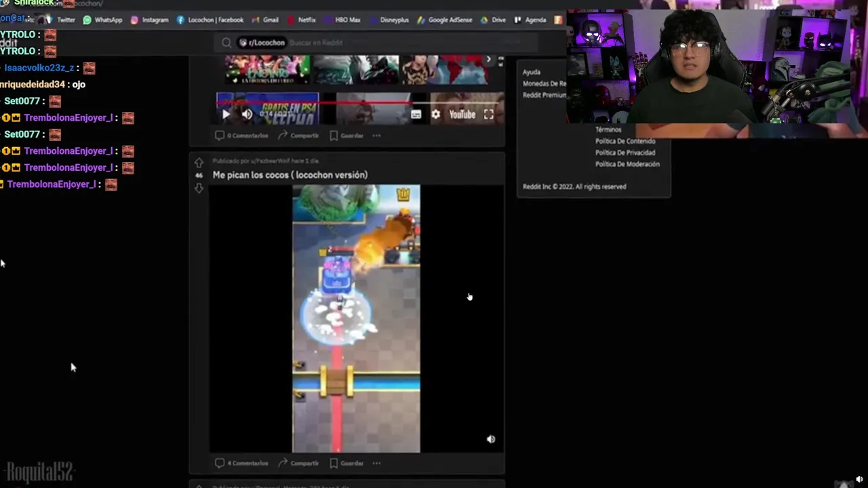This screenshot has width=868, height=488.
Task: Open the Netflix bookmark
Action: pos(302,20)
